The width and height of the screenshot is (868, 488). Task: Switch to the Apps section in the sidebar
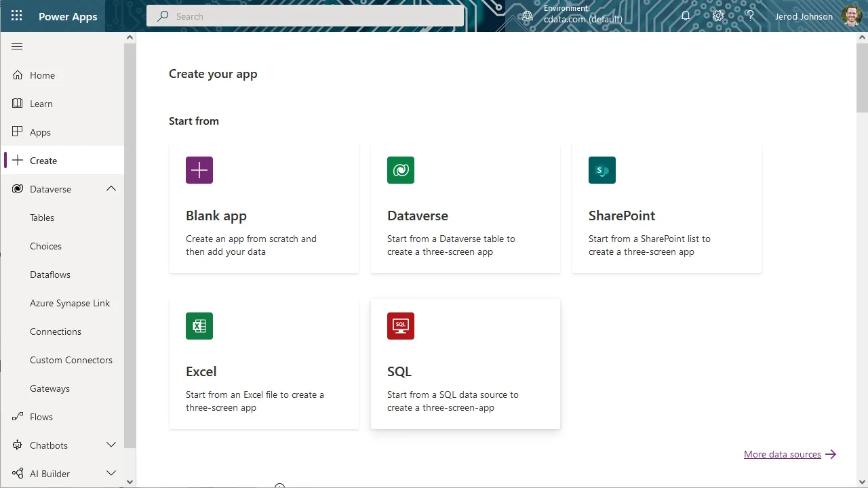point(40,132)
